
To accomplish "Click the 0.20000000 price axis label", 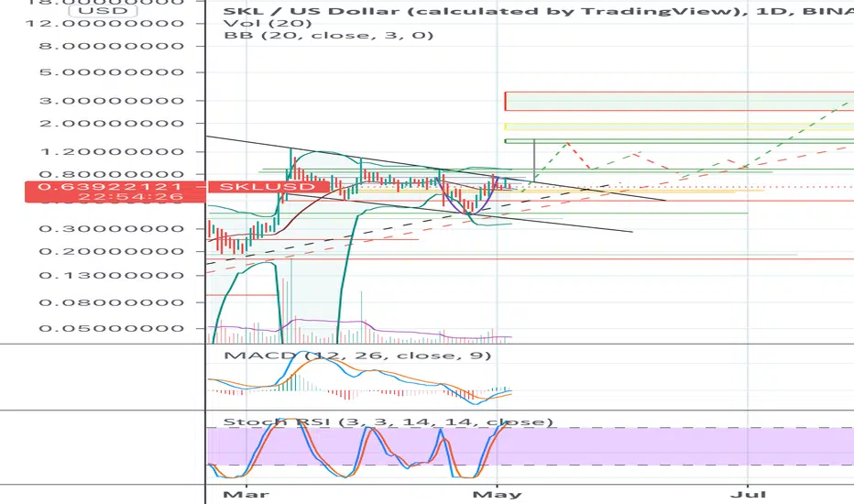I will 112,252.
